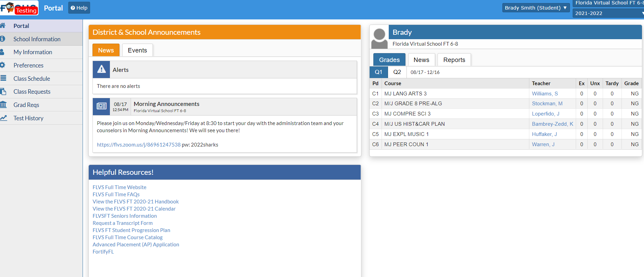This screenshot has height=277, width=644.
Task: Click the Class Requests documents icon
Action: click(3, 91)
